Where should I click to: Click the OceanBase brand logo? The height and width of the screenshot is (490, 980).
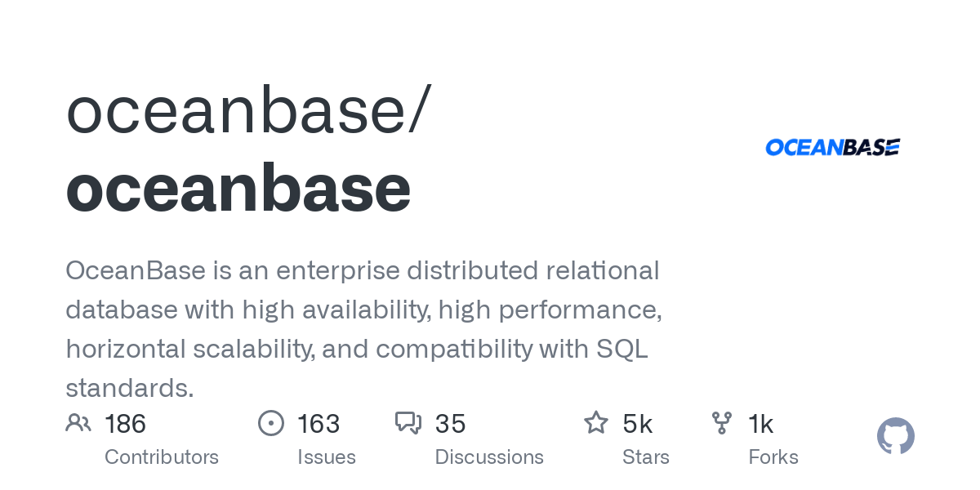pos(832,147)
